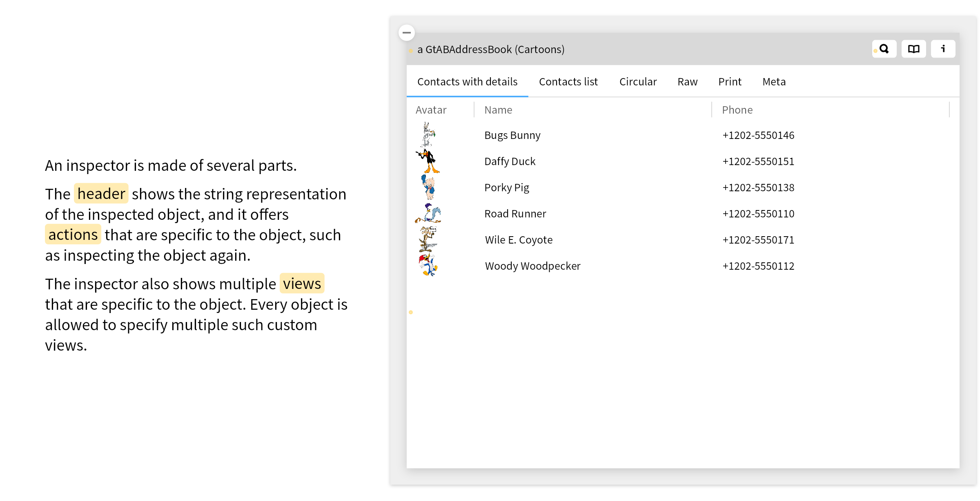Click the Phone column header
Image resolution: width=980 pixels, height=501 pixels.
737,110
